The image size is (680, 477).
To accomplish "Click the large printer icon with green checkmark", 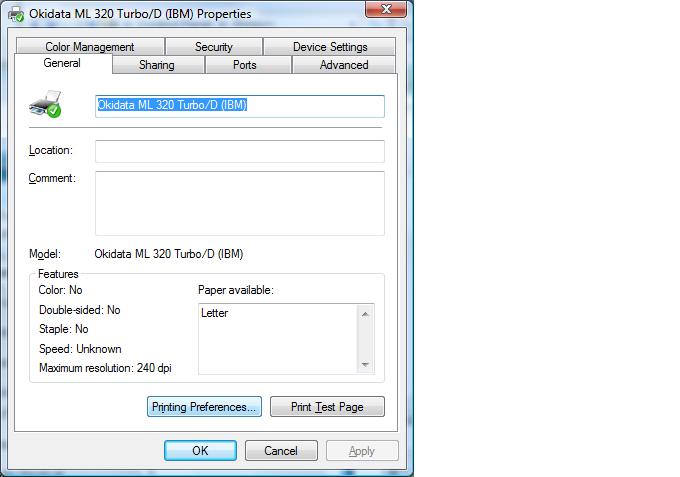I will (46, 104).
